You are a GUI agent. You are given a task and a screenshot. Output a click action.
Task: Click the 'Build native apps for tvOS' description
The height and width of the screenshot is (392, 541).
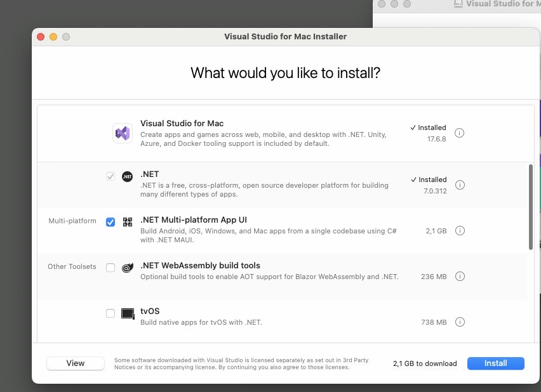coord(201,322)
